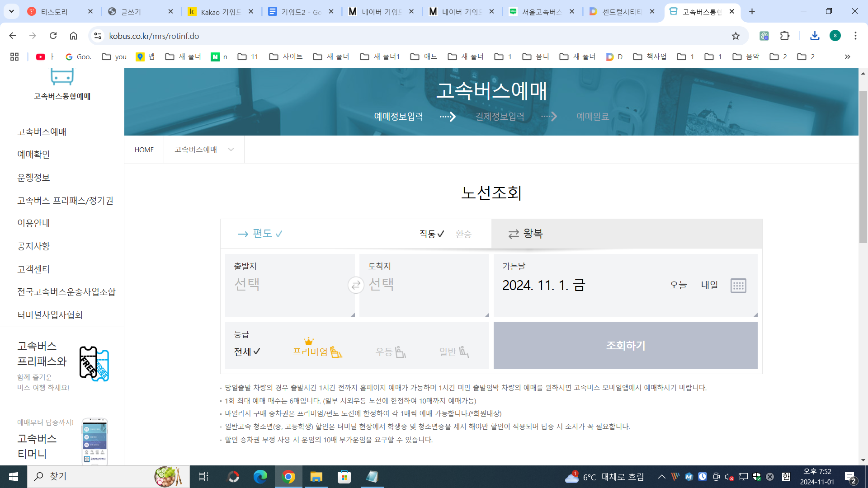
Task: Open File Explorer from the taskbar
Action: coord(316,477)
